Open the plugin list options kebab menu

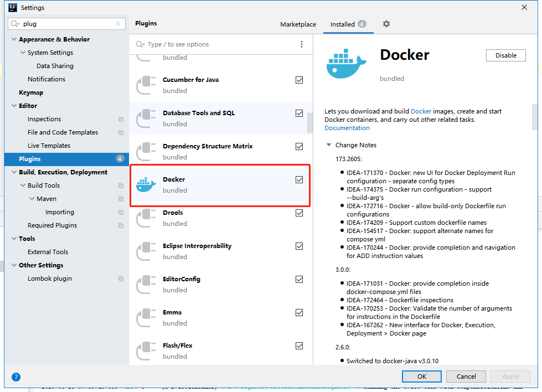[x=302, y=44]
